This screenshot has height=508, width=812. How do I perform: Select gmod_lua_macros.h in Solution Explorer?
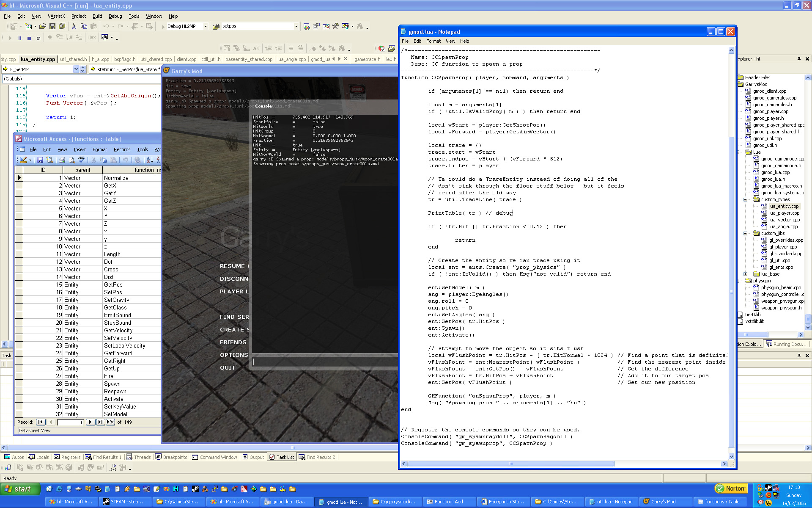pyautogui.click(x=782, y=186)
